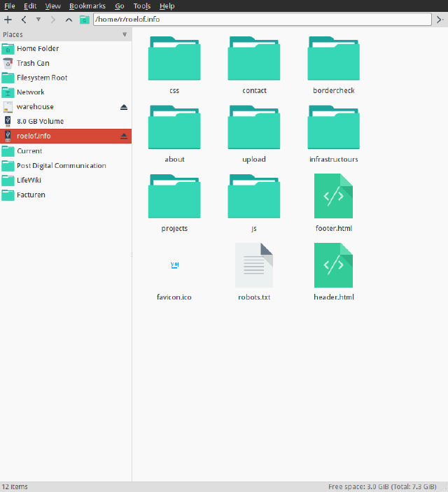Select Filesystem Root in the sidebar
The width and height of the screenshot is (448, 492).
pyautogui.click(x=66, y=78)
